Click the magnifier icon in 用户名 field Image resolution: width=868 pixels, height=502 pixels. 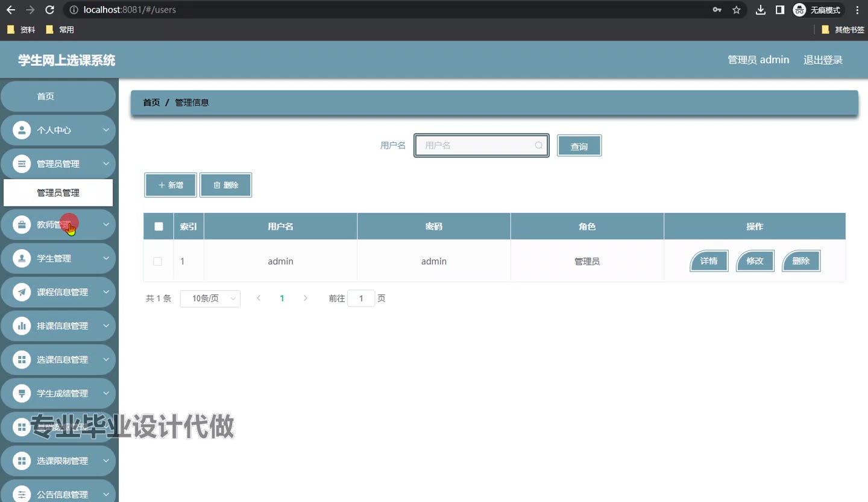[x=539, y=145]
